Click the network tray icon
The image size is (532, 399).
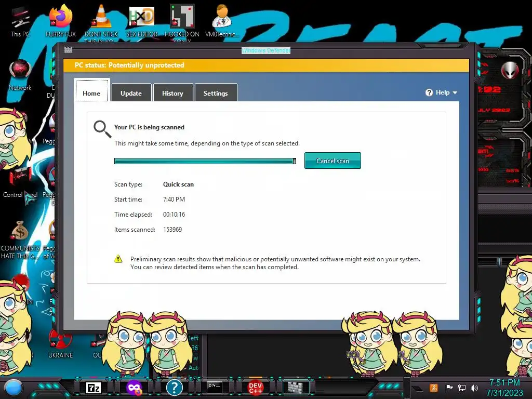tap(461, 388)
